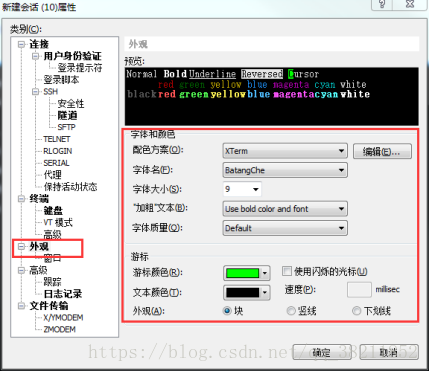Select 连接 in the category tree
Viewport: 429px width, 372px height.
(39, 44)
